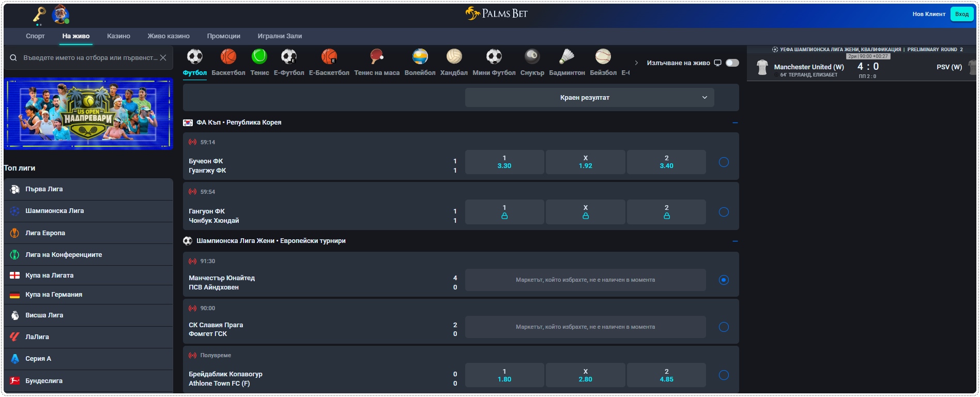The height and width of the screenshot is (397, 980).
Task: Select the Тенис на маса icon
Action: [x=377, y=56]
